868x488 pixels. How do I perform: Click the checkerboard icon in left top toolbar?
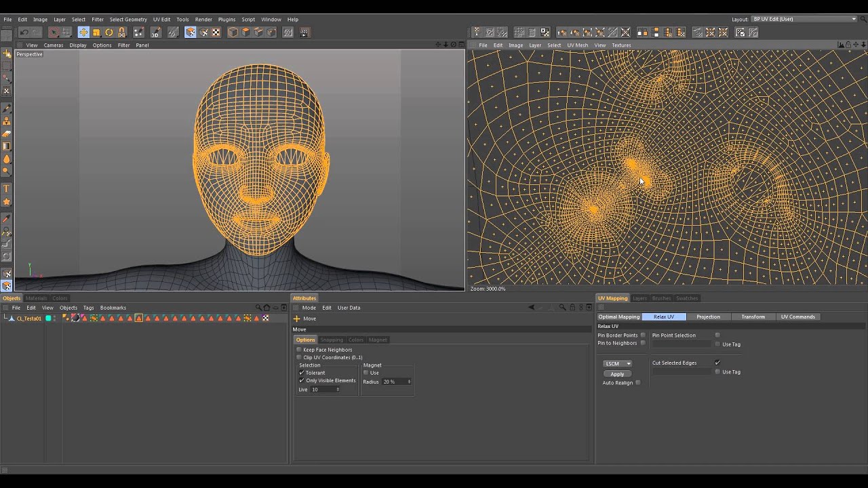[216, 33]
